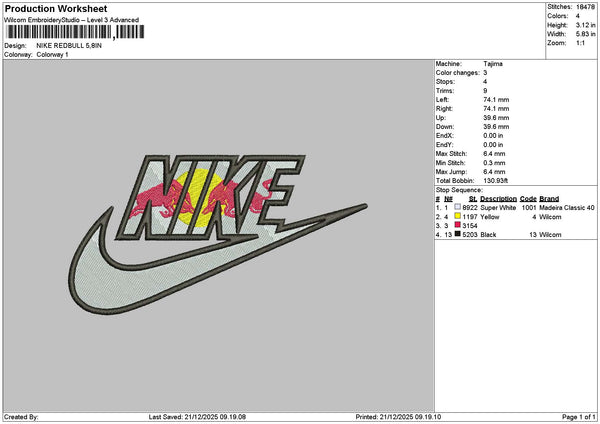Click the yellow thread swatch labeled 1197
This screenshot has height=424, width=600.
(457, 216)
